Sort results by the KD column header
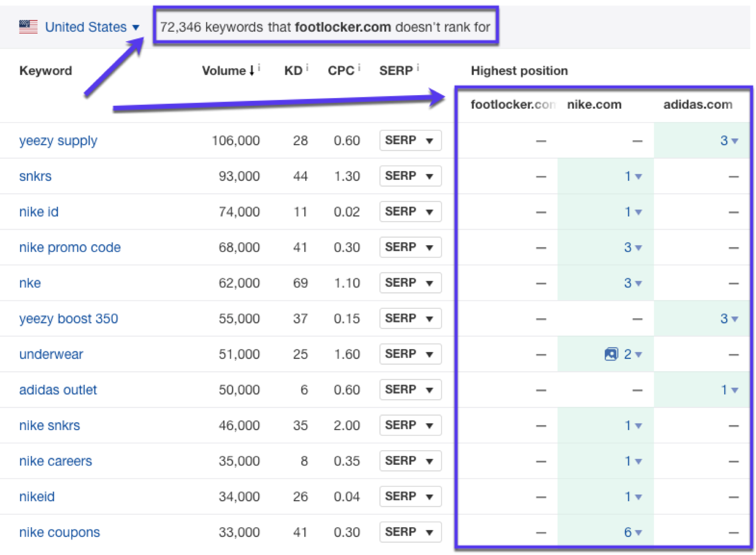 292,71
